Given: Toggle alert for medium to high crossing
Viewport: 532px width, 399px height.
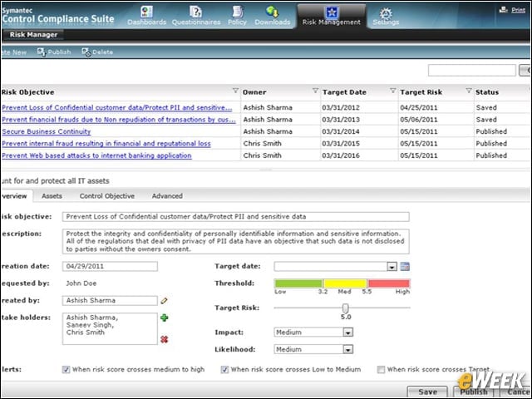Looking at the screenshot, I should [x=66, y=369].
